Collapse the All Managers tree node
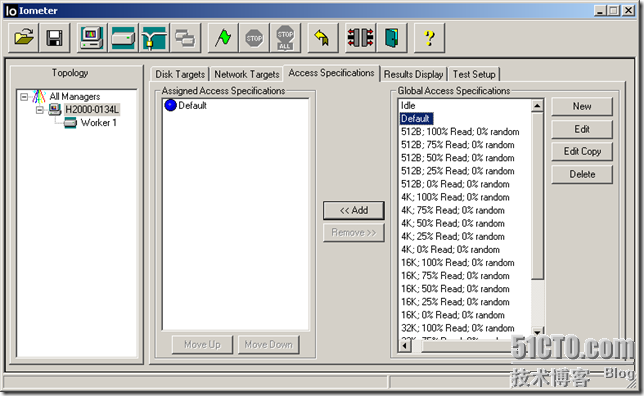 coord(24,97)
